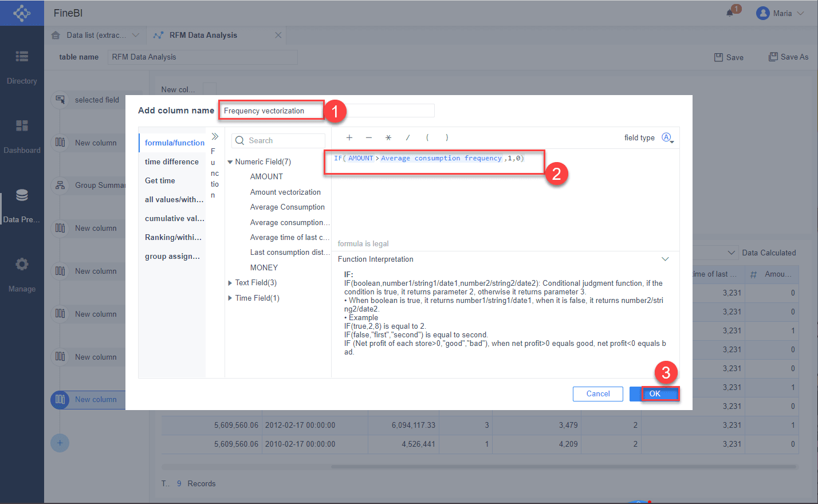
Task: Click the notification bell icon
Action: 730,13
